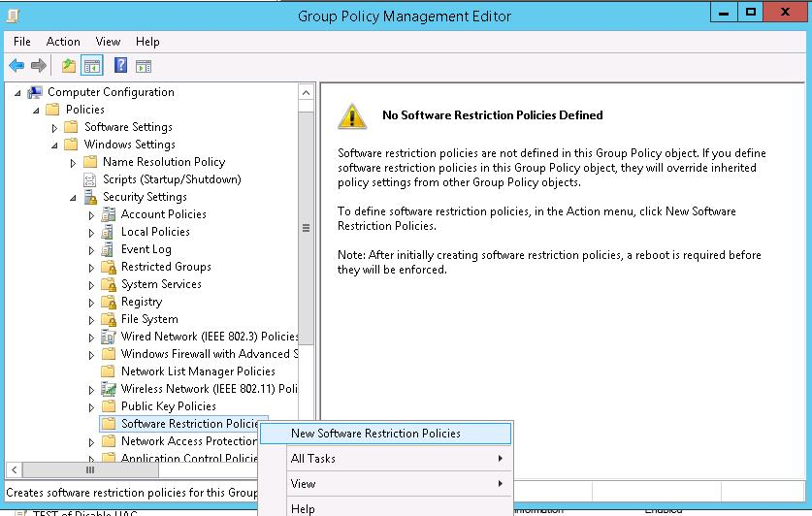Click the Security Settings lock icon
This screenshot has height=516, width=812.
(x=90, y=197)
